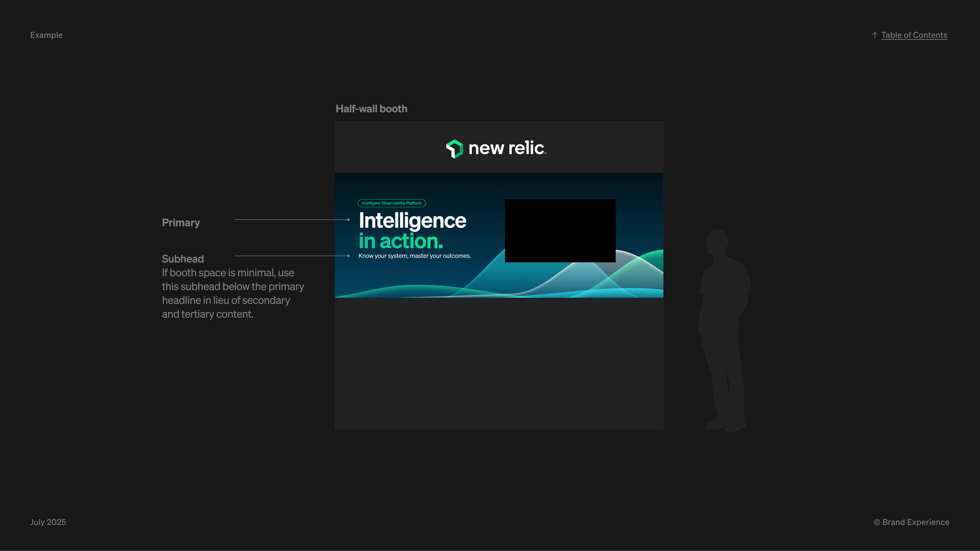Click the Primary annotation label
This screenshot has width=980, height=551.
(x=181, y=222)
